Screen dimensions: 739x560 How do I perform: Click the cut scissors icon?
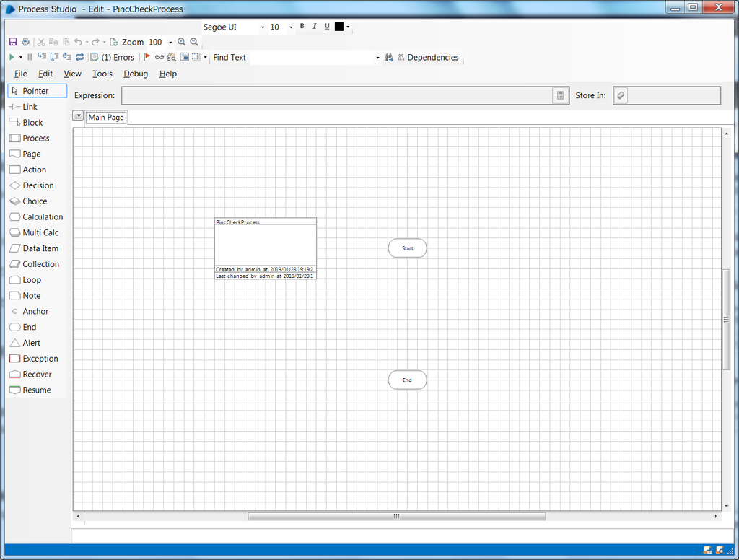pyautogui.click(x=41, y=42)
